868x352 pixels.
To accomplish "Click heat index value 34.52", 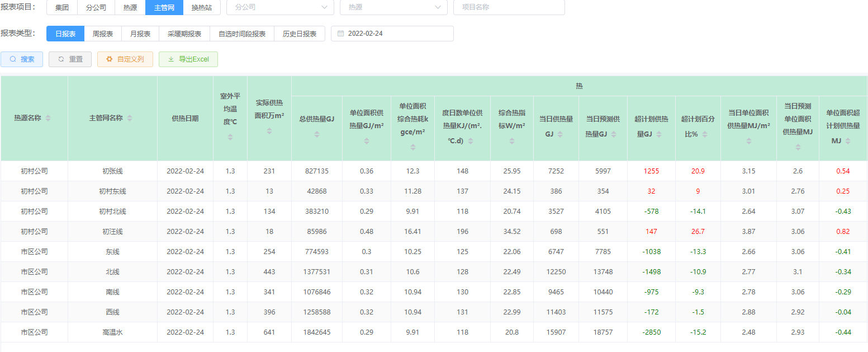I will click(511, 232).
